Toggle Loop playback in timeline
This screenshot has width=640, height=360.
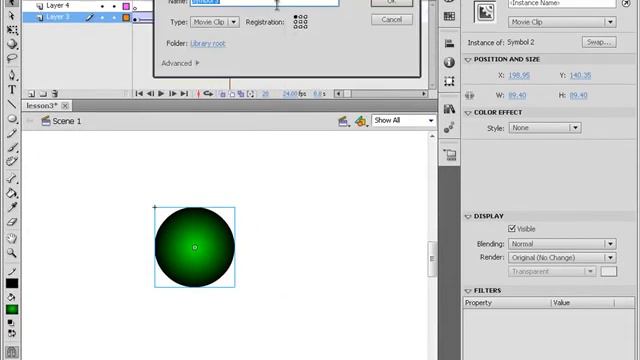(x=208, y=94)
